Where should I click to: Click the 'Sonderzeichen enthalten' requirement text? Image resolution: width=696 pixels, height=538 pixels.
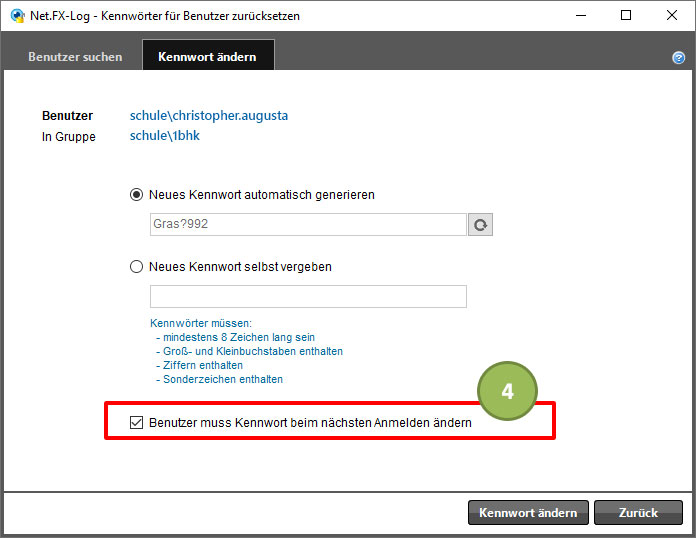pos(223,379)
